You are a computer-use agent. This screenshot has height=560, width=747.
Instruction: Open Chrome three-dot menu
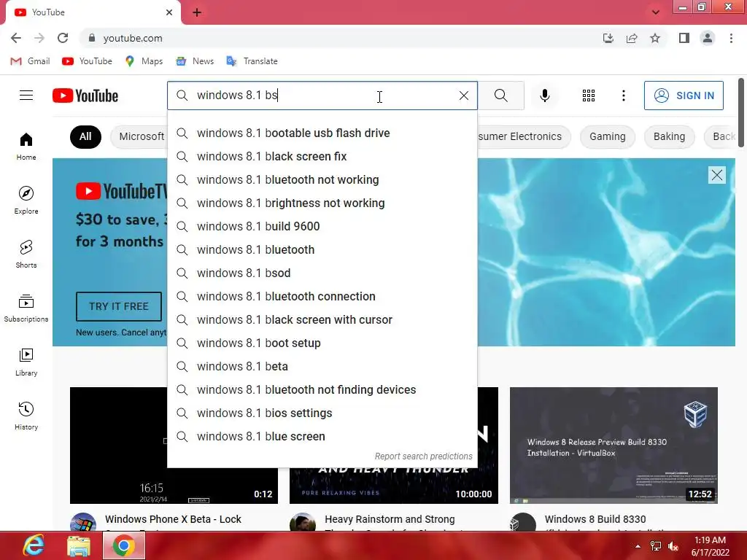click(x=731, y=38)
